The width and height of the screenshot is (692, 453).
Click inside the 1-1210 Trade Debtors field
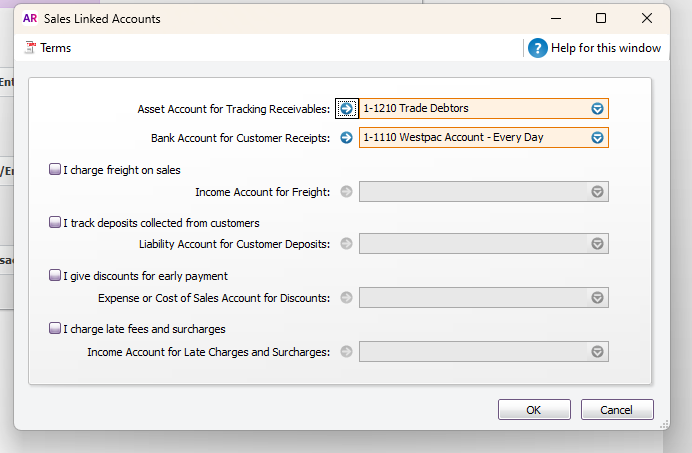click(470, 109)
